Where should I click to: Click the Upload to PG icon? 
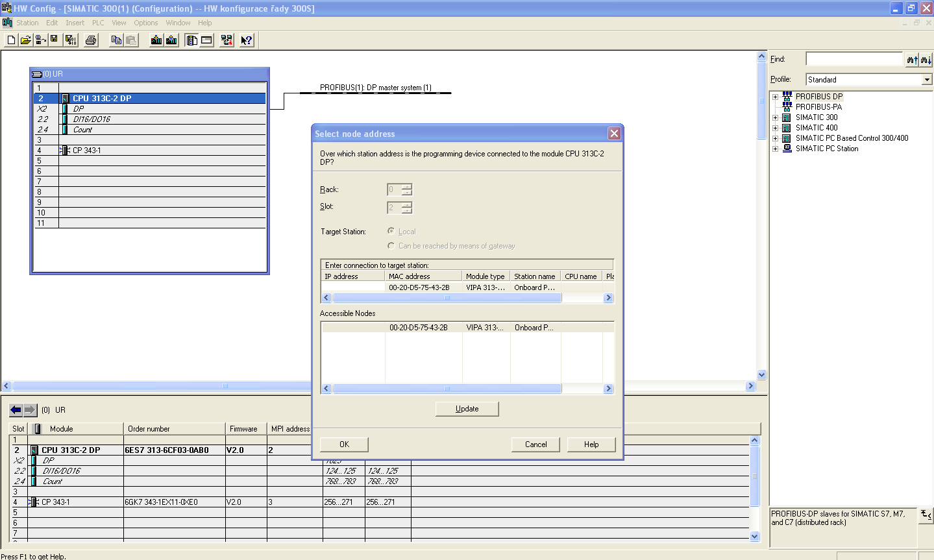171,40
